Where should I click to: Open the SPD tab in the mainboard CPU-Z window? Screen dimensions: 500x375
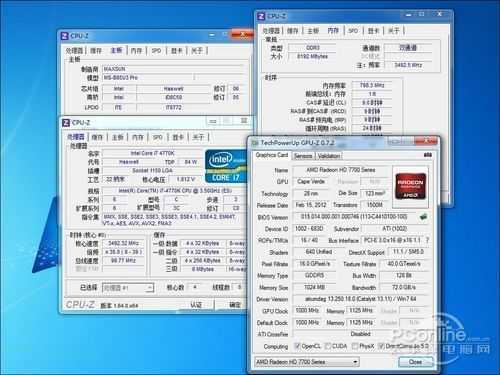pos(156,51)
